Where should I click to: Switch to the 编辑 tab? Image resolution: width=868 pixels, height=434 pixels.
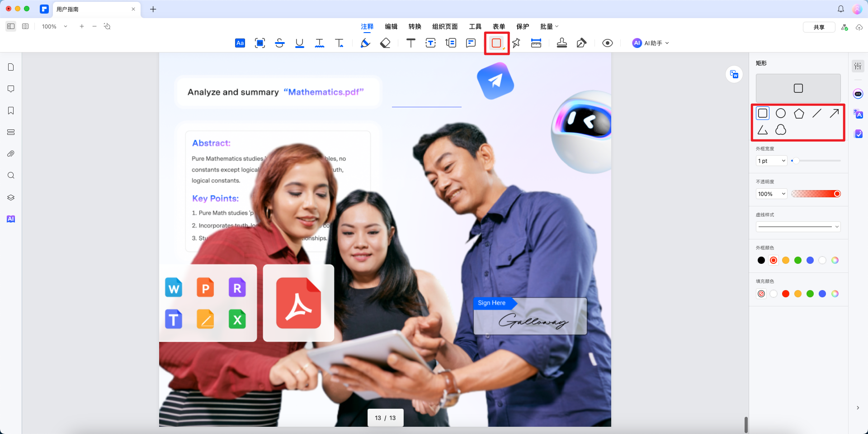391,27
